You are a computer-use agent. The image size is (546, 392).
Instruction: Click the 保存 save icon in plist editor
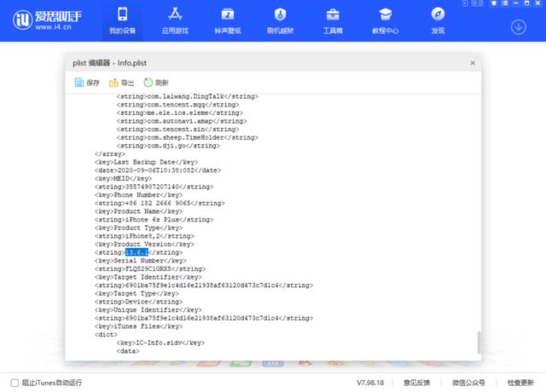coord(79,83)
